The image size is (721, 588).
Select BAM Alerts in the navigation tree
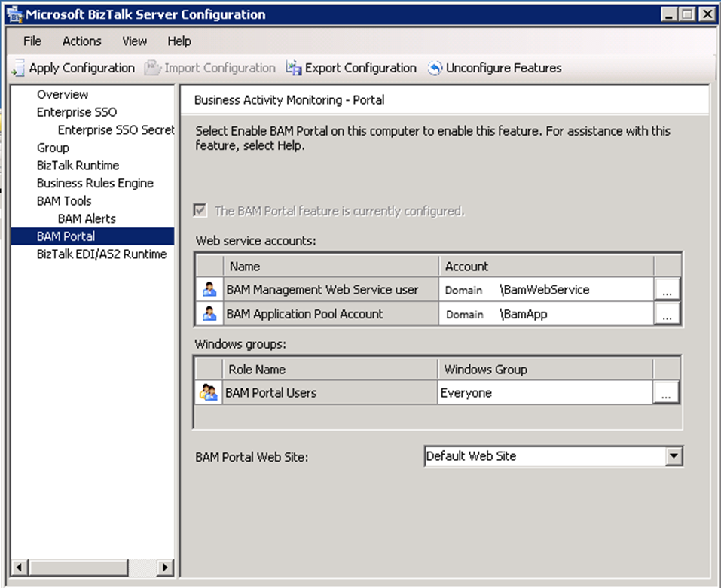[x=87, y=219]
